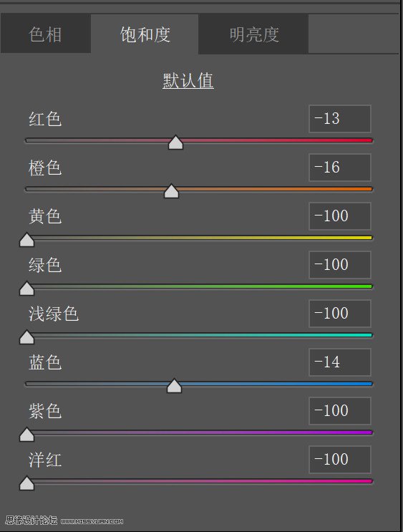Screen dimensions: 403x532
Task: Click the 绿色 value input field
Action: pos(340,265)
